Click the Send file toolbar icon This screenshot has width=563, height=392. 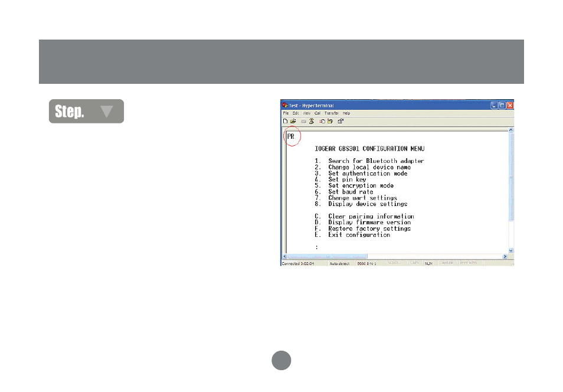(x=322, y=122)
